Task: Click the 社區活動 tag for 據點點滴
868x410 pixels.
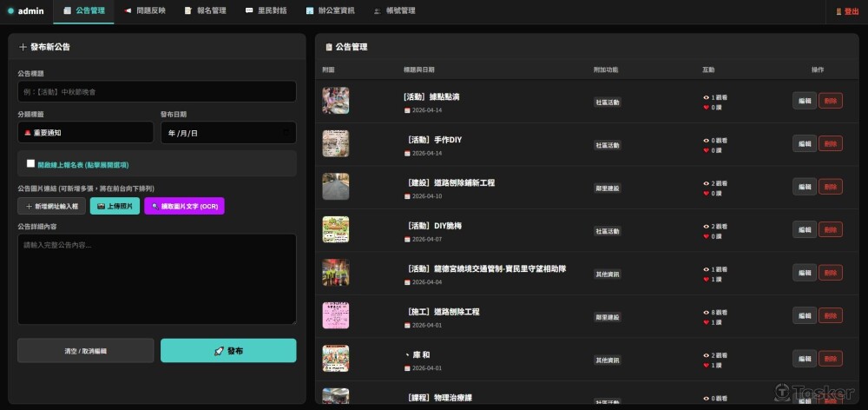Action: tap(608, 102)
